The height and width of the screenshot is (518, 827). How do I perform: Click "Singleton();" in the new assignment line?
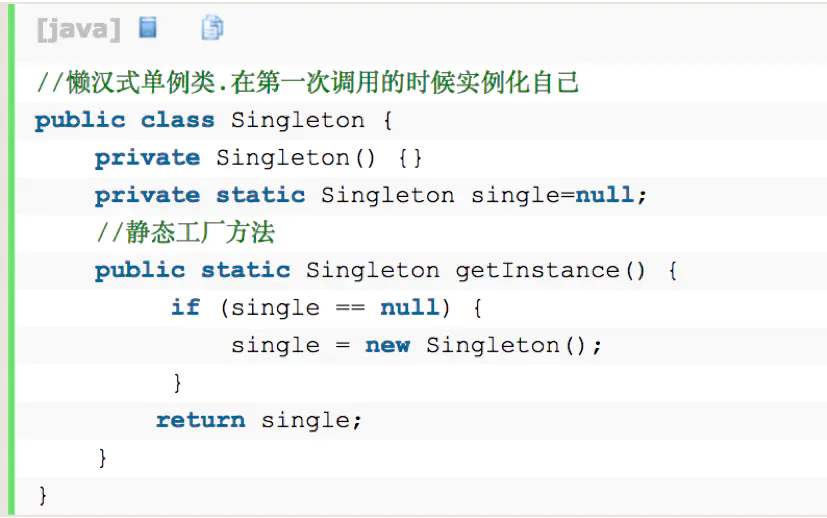click(514, 346)
